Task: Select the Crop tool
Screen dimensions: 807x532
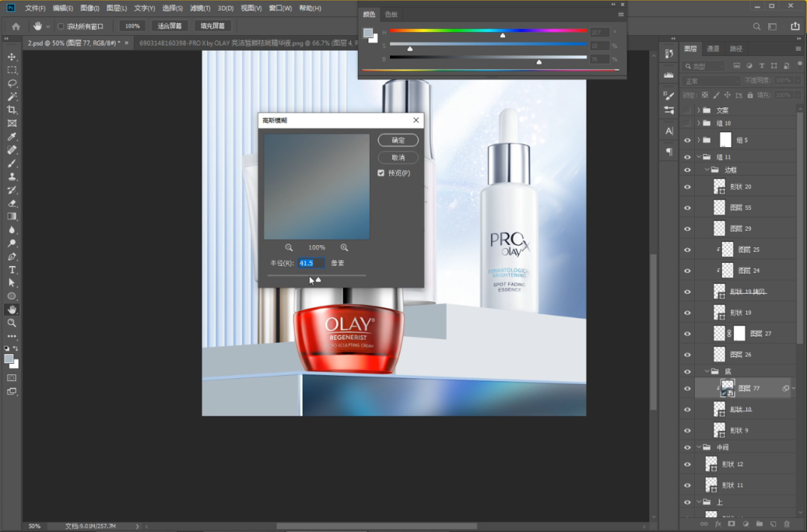Action: [x=12, y=110]
